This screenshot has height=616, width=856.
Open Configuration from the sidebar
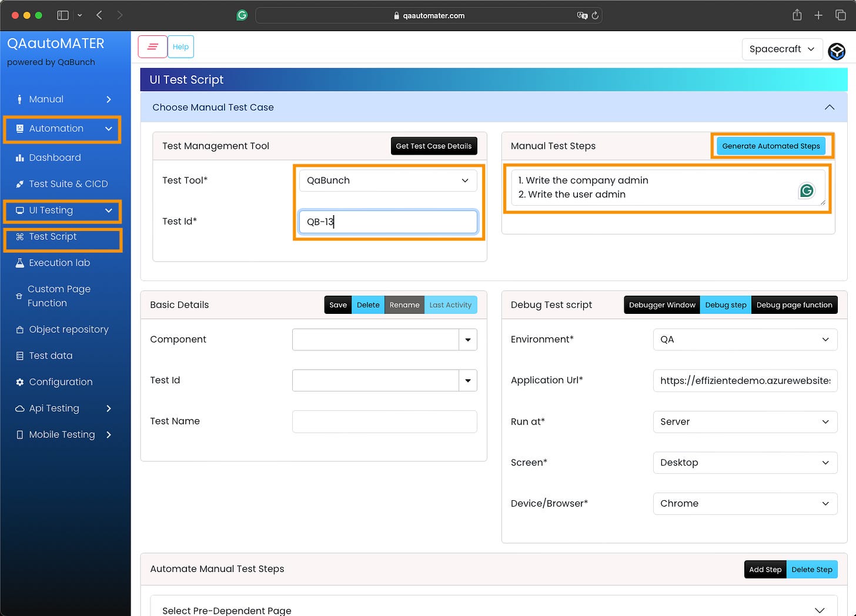[60, 381]
